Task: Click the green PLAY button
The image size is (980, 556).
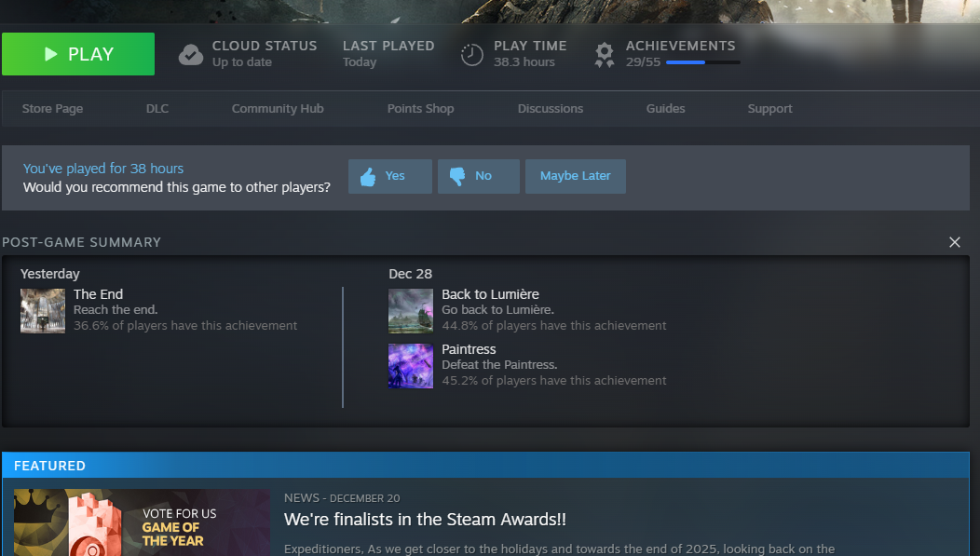Action: (78, 54)
